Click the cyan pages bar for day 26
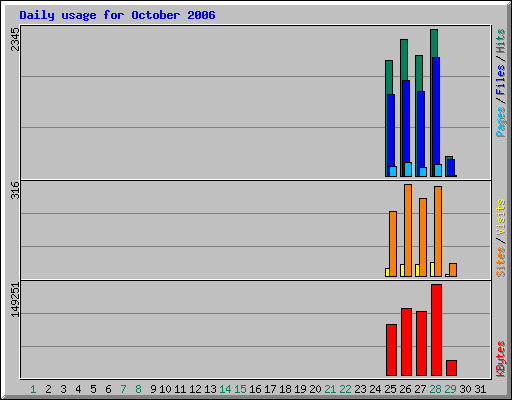This screenshot has width=512, height=400. pyautogui.click(x=408, y=169)
